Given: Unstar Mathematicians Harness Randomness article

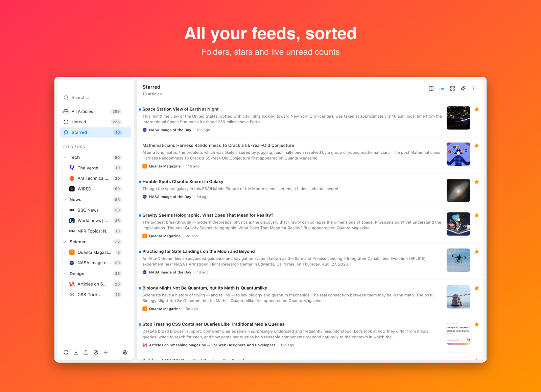Looking at the screenshot, I should tap(477, 146).
